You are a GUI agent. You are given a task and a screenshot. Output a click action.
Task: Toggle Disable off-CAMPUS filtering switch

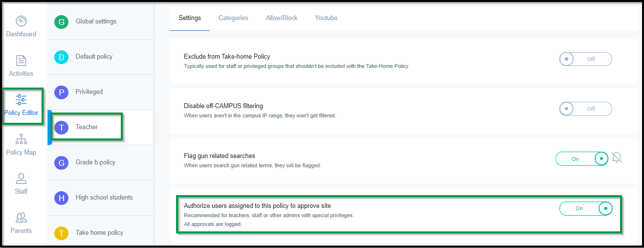[x=586, y=109]
